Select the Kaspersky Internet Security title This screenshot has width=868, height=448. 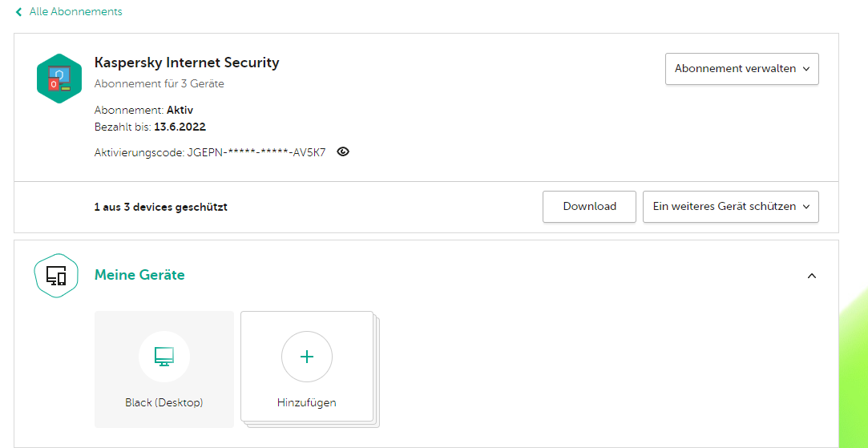pyautogui.click(x=187, y=63)
